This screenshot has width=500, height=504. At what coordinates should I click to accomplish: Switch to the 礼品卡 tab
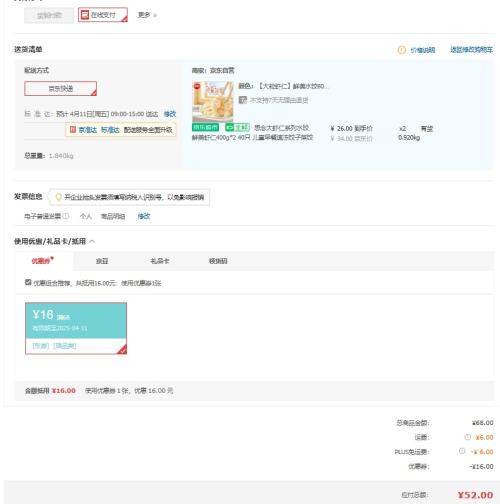point(160,261)
